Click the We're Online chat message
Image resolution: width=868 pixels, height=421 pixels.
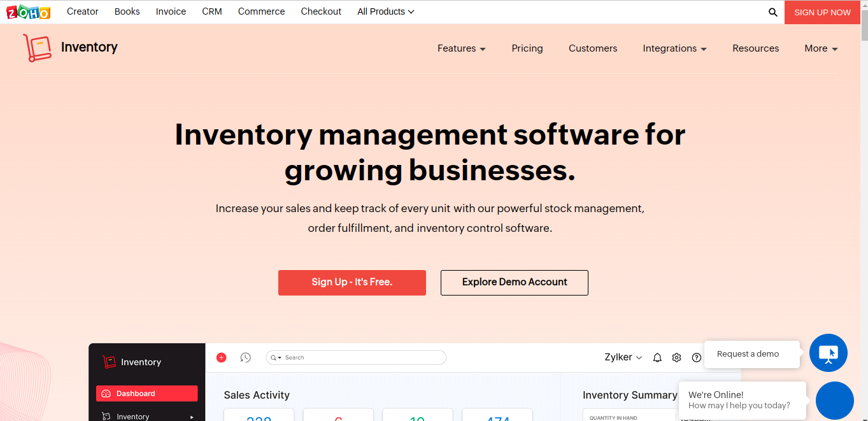(743, 400)
